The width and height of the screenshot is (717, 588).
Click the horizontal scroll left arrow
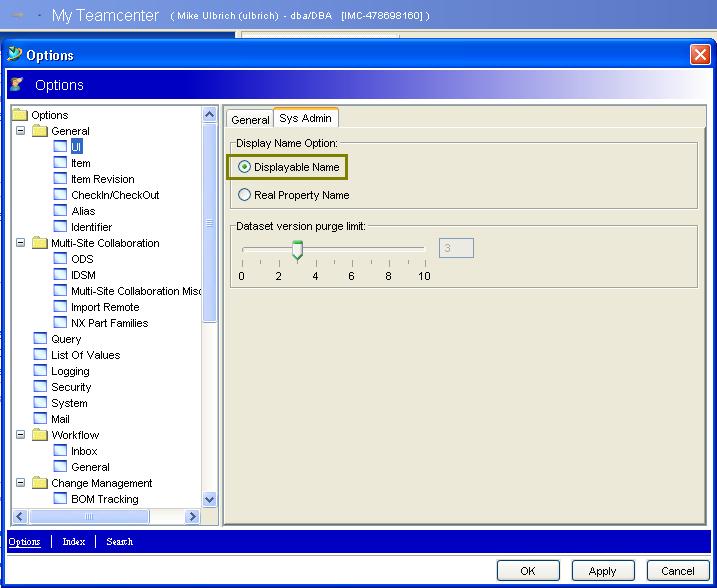(x=20, y=517)
